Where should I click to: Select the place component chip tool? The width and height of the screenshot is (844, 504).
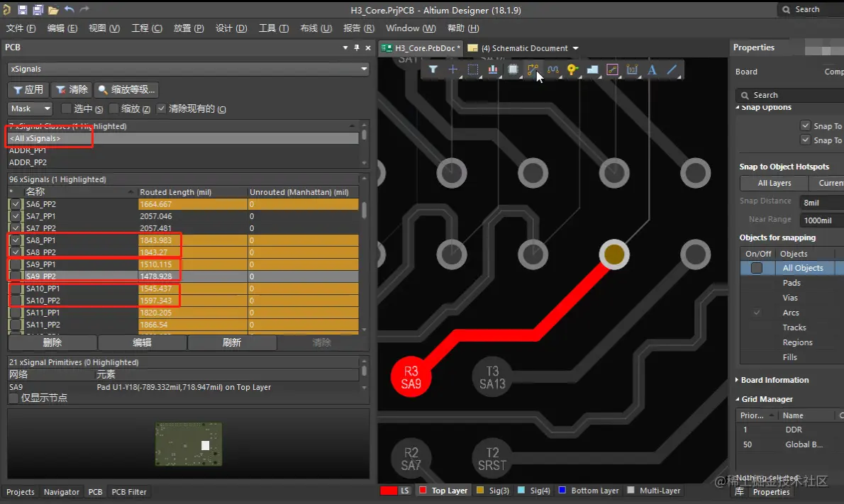[x=513, y=69]
